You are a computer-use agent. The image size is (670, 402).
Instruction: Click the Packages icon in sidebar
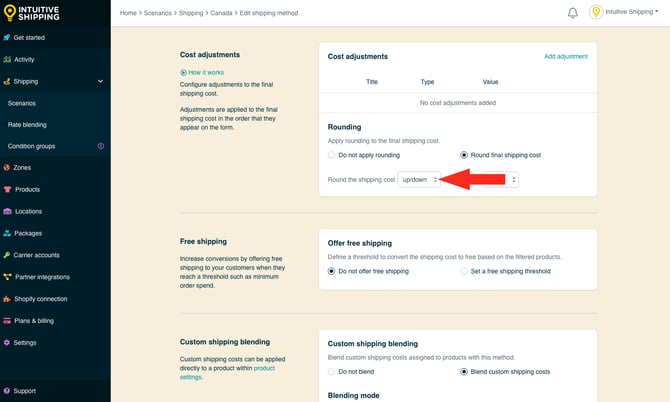tap(7, 233)
